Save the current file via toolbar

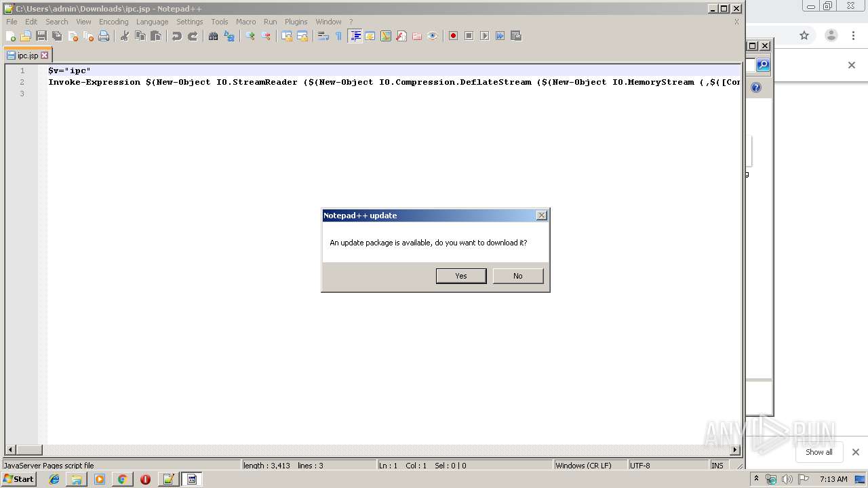[41, 36]
